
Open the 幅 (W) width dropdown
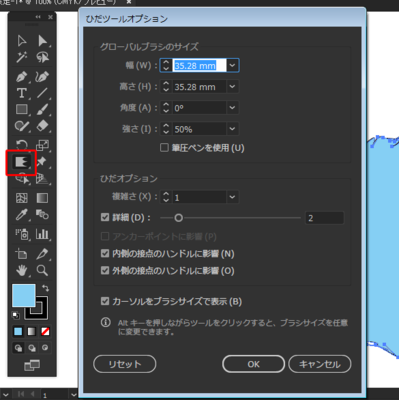[232, 65]
